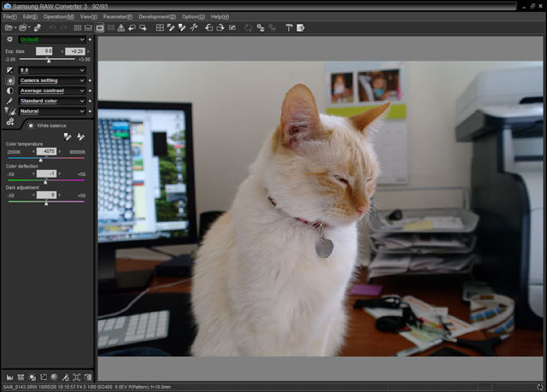Screen dimensions: 547x392
Task: Click the highlight warning triangle icon
Action: 121,28
